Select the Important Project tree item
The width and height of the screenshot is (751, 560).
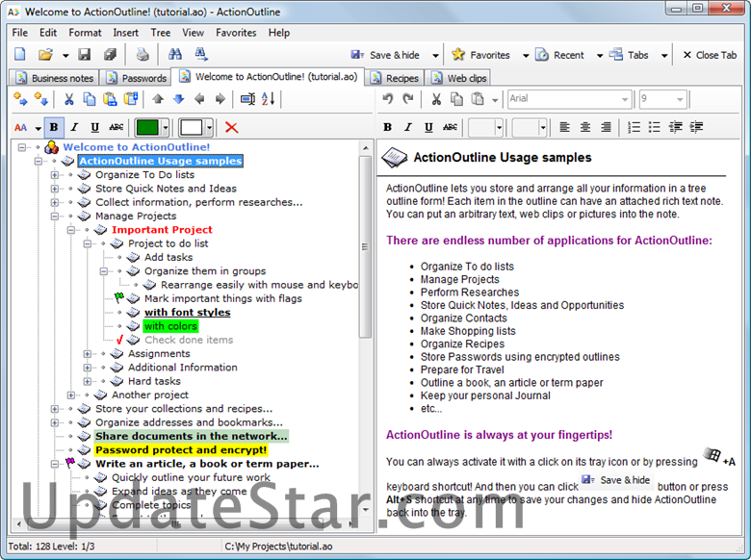click(162, 230)
